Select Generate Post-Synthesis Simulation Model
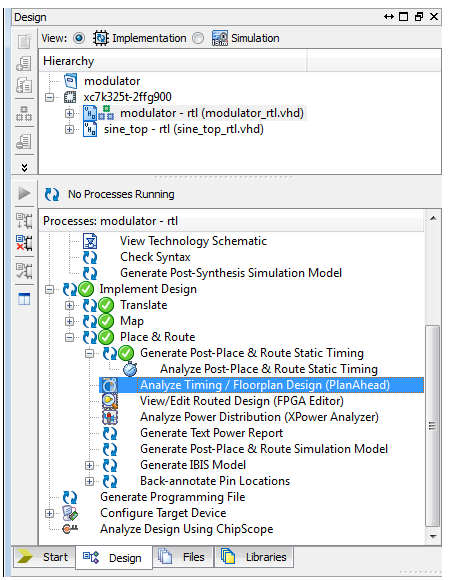Screen dimensions: 452x580 [x=231, y=273]
